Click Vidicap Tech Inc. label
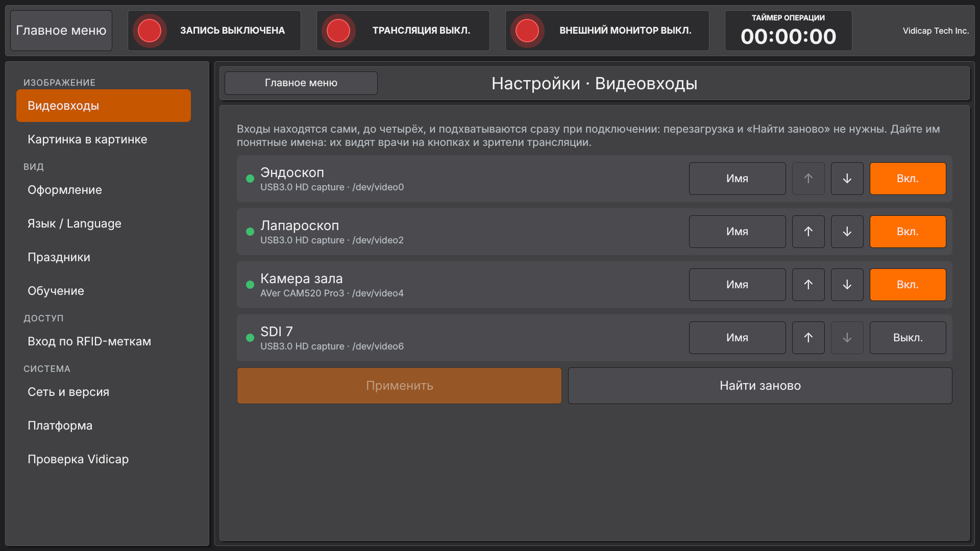This screenshot has height=551, width=980. point(936,31)
